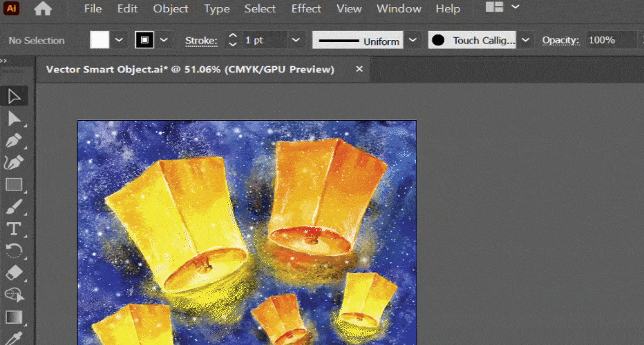
Task: Open the Uniform variable width profile dropdown
Action: click(x=413, y=40)
